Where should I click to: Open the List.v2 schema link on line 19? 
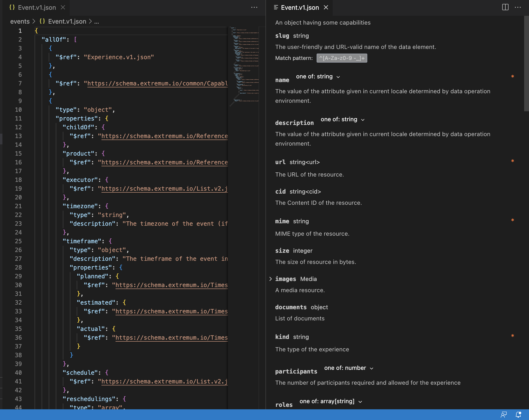pos(164,189)
